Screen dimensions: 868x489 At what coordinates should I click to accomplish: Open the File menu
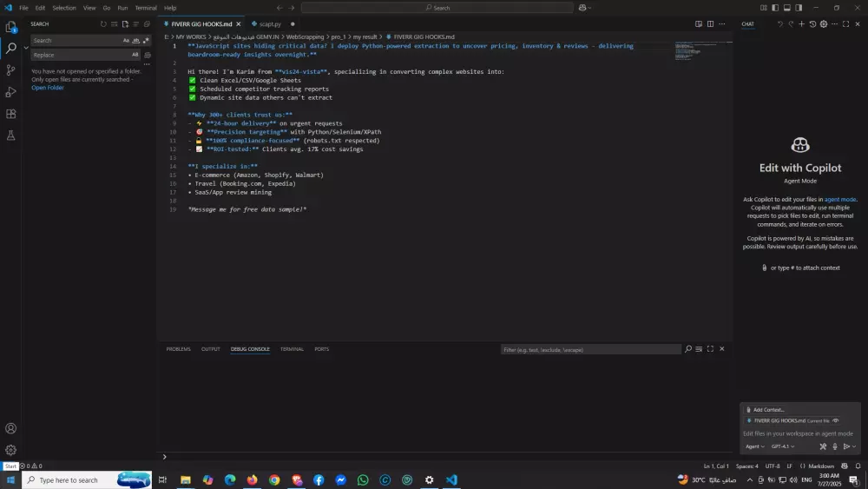(23, 8)
